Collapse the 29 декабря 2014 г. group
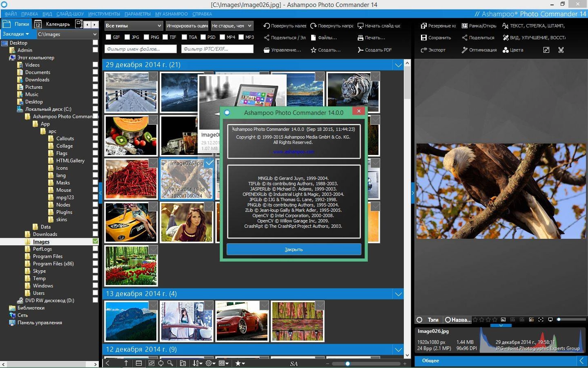The image size is (588, 368). 398,65
